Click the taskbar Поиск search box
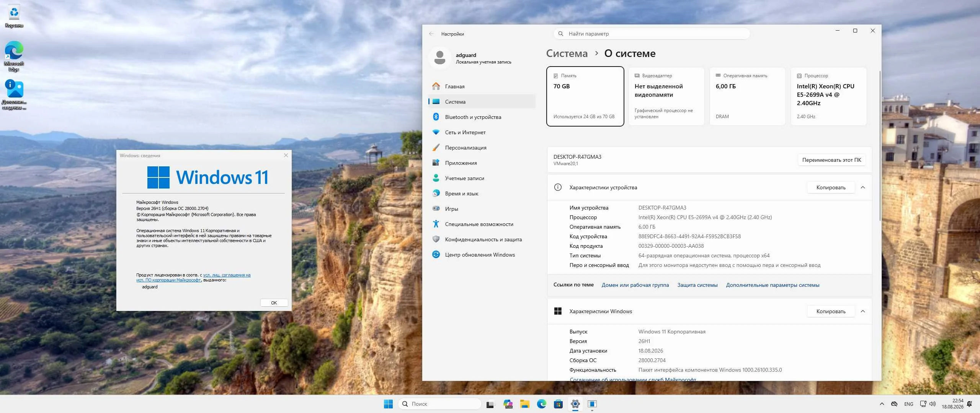 coord(440,404)
